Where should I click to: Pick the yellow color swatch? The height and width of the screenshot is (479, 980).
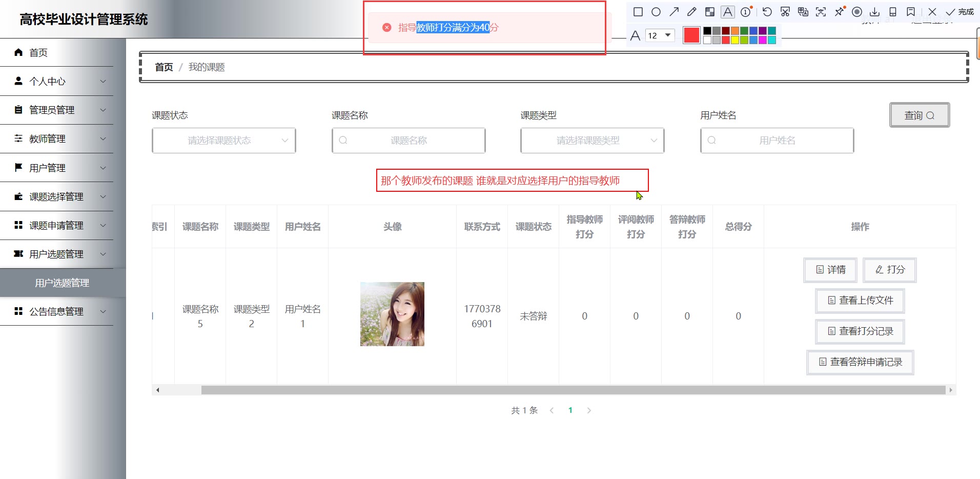(x=735, y=40)
